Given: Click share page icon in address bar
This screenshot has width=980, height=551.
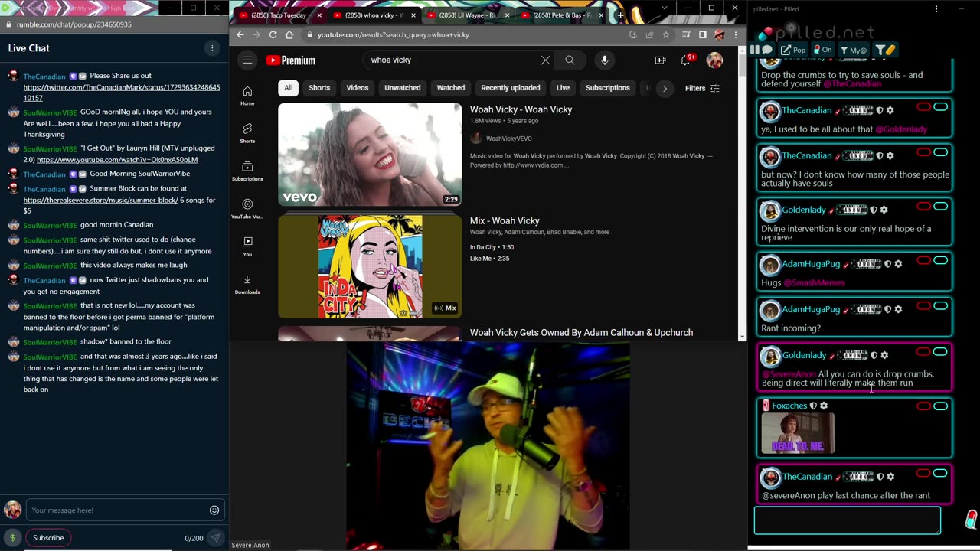Looking at the screenshot, I should (x=649, y=34).
